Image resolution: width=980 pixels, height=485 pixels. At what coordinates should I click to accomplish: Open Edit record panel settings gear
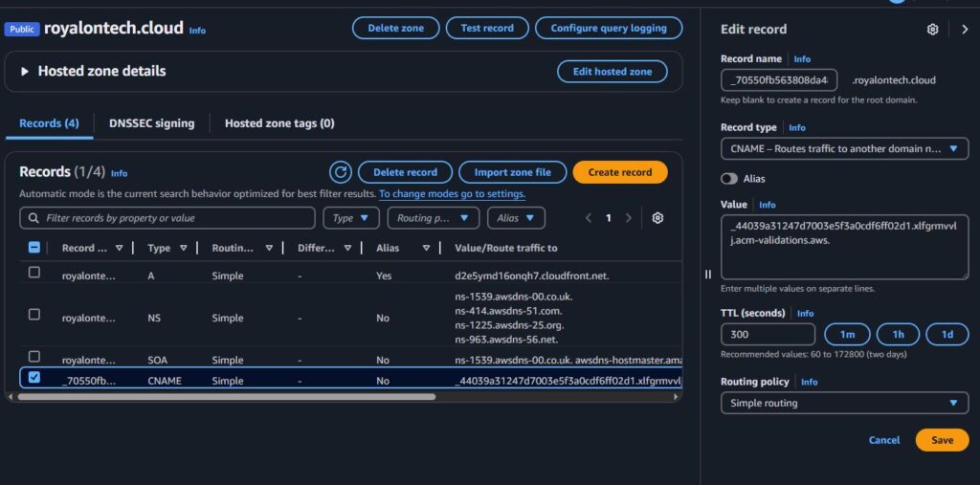coord(932,30)
